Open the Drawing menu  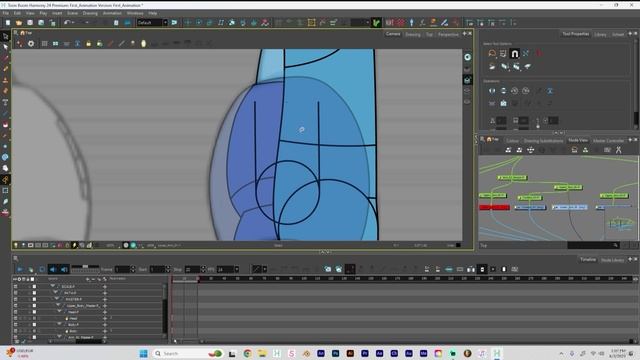[90, 13]
